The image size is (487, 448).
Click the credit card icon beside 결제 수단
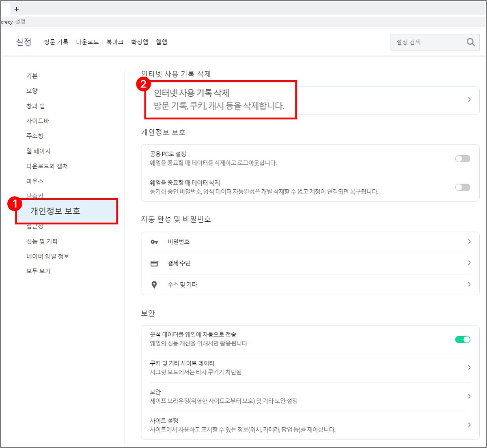click(154, 264)
